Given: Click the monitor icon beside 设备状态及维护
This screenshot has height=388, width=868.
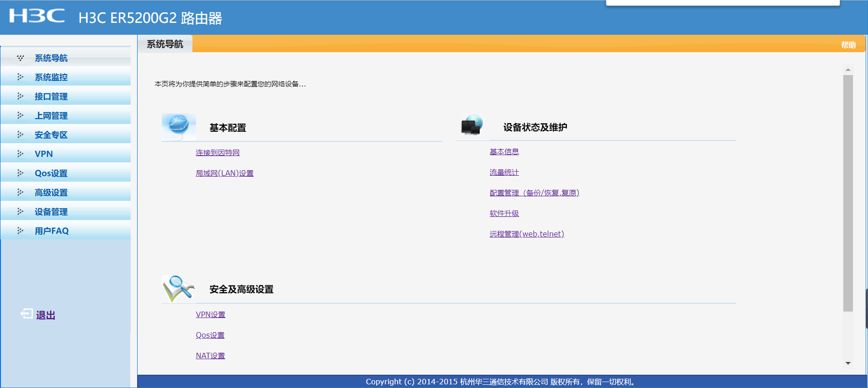Looking at the screenshot, I should 472,125.
